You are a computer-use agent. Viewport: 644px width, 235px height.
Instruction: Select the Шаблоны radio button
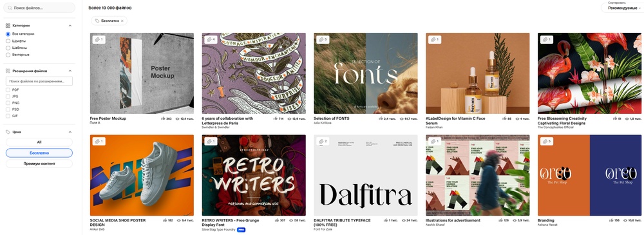8,48
